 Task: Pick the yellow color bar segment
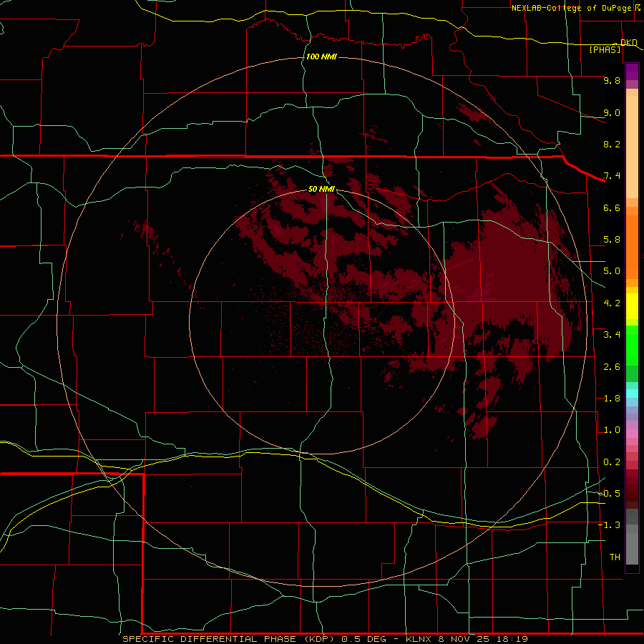[x=632, y=306]
